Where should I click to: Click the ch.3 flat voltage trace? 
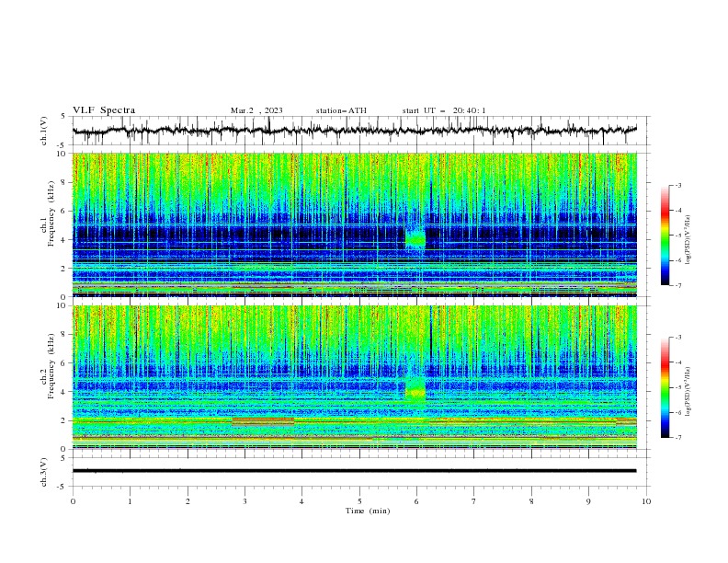[x=354, y=471]
